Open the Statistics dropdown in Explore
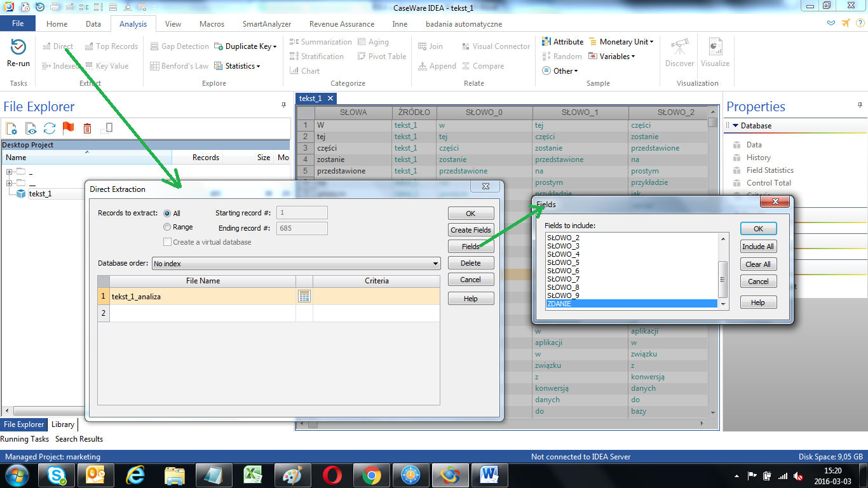 tap(238, 66)
